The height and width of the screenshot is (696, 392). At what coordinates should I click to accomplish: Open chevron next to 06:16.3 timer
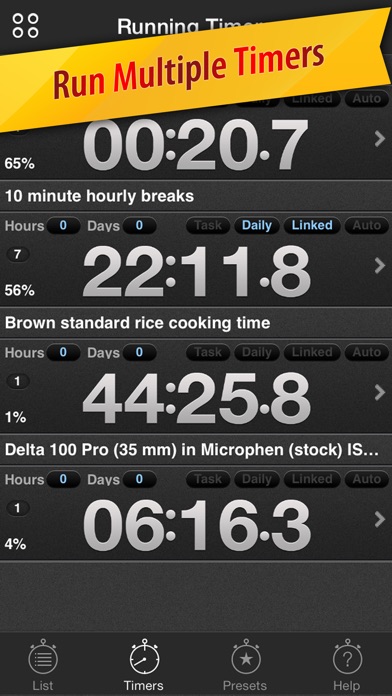pyautogui.click(x=380, y=519)
